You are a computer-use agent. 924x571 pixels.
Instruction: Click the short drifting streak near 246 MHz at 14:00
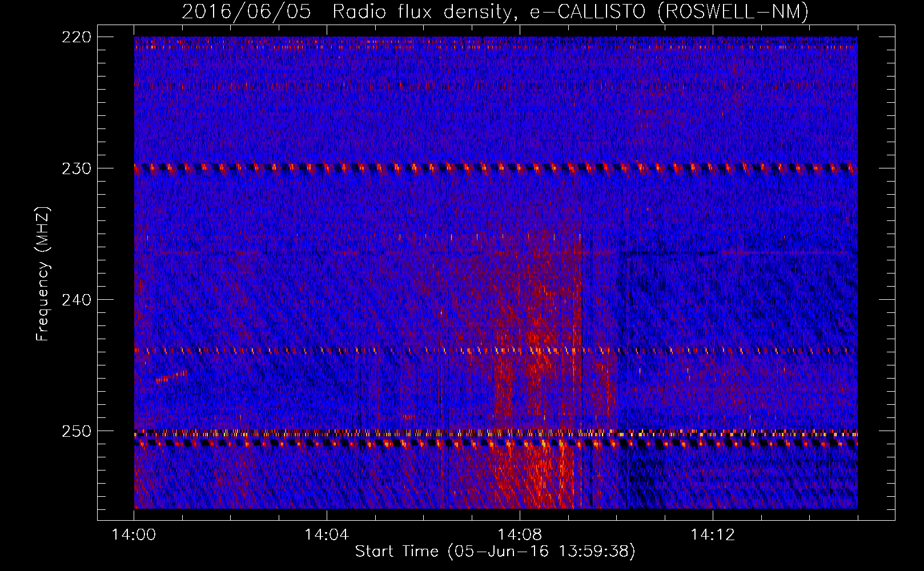coord(171,376)
